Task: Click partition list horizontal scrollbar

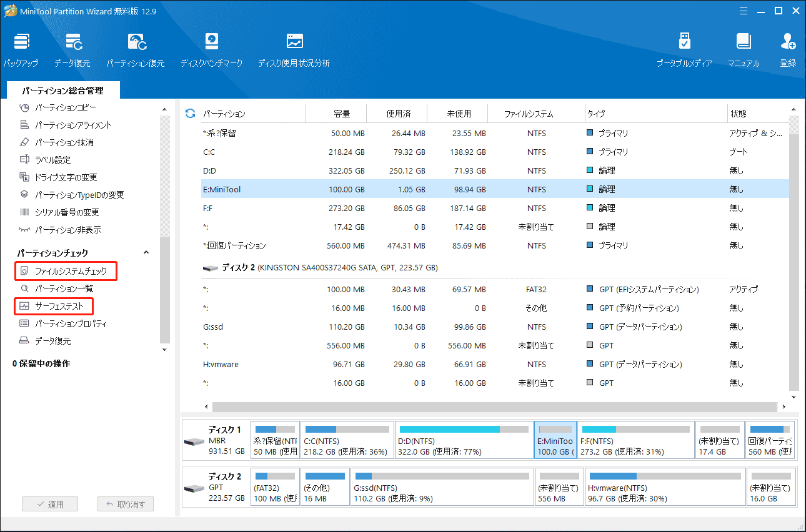Action: (495, 406)
